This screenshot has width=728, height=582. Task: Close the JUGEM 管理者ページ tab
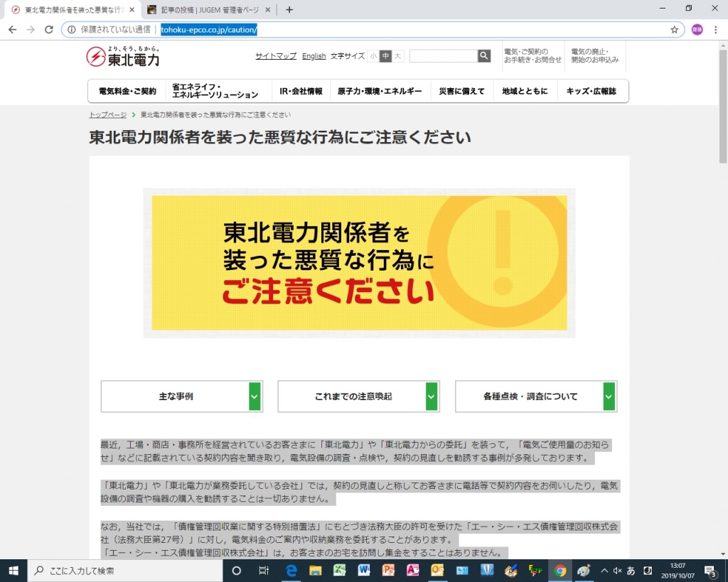point(268,9)
